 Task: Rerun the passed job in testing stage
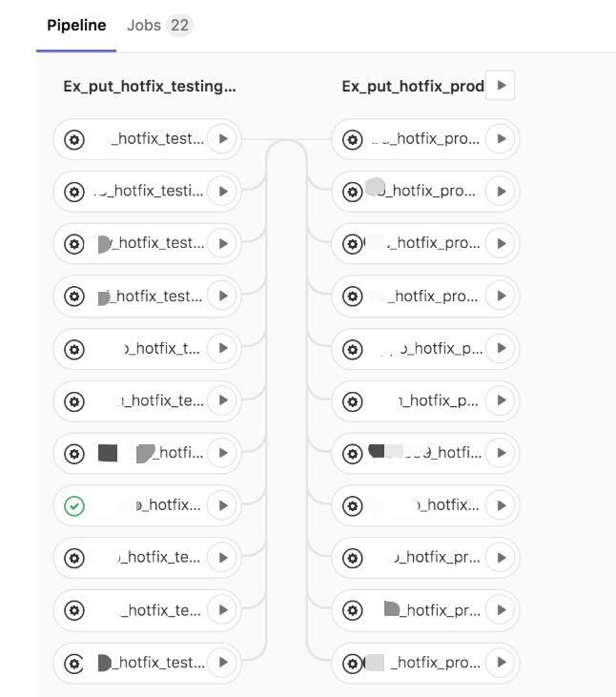coord(222,505)
